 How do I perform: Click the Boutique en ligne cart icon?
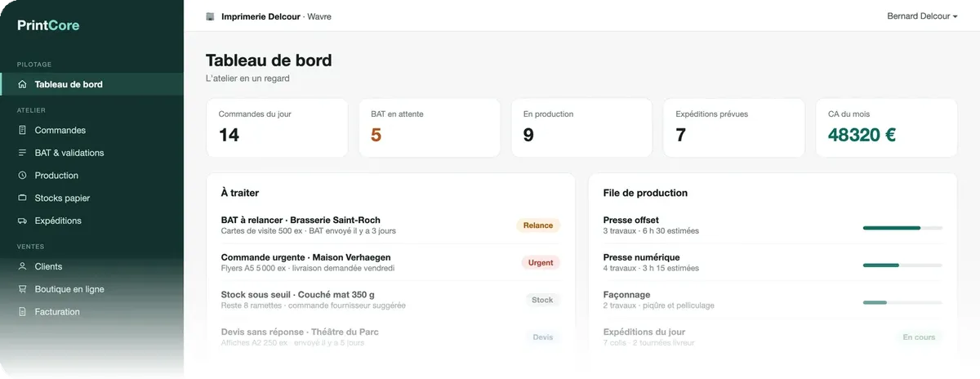[22, 289]
